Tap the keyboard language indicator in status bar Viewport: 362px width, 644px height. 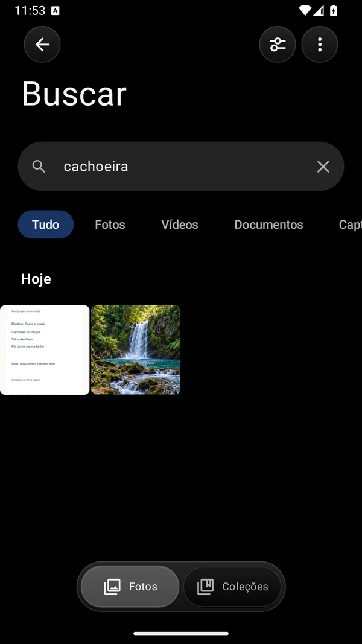click(56, 11)
